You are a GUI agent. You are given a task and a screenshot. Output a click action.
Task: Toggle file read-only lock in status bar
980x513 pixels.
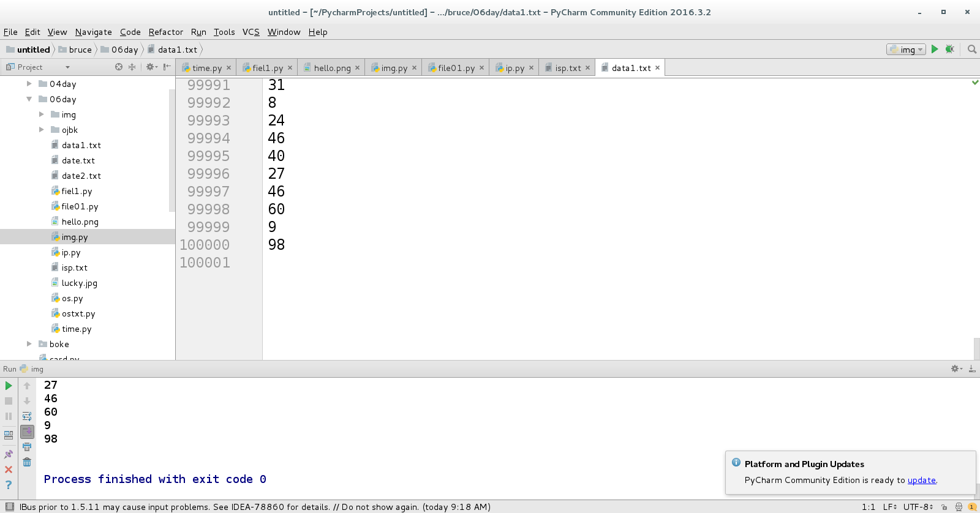coord(944,507)
